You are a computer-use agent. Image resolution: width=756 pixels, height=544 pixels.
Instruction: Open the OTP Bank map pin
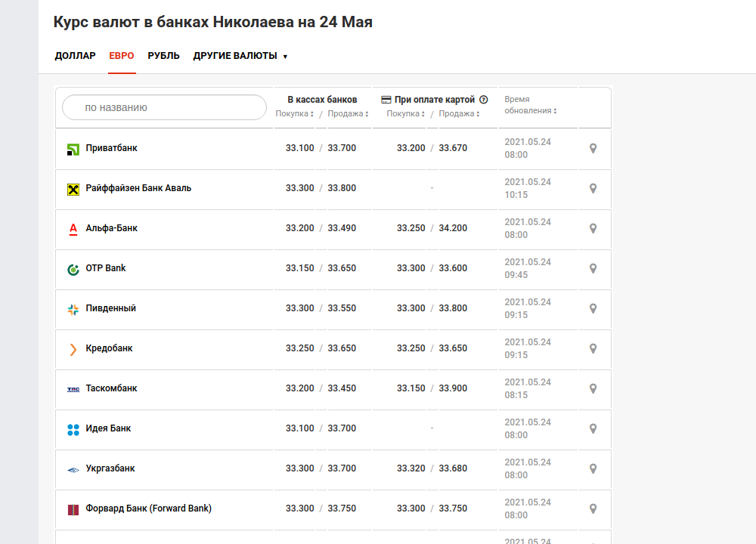pyautogui.click(x=593, y=268)
